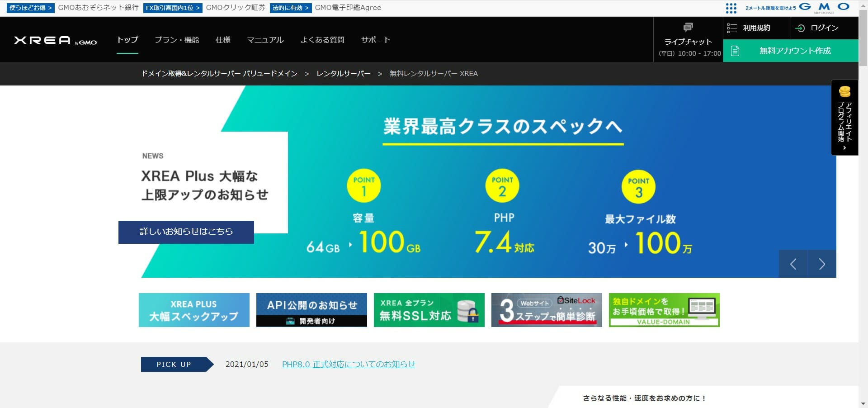Open the アフィリエイトプログラム開始 side tab
The image size is (868, 408).
tap(844, 118)
